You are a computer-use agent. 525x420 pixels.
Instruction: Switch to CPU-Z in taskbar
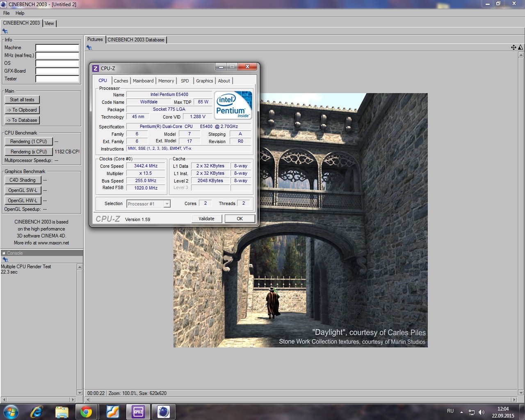point(138,411)
